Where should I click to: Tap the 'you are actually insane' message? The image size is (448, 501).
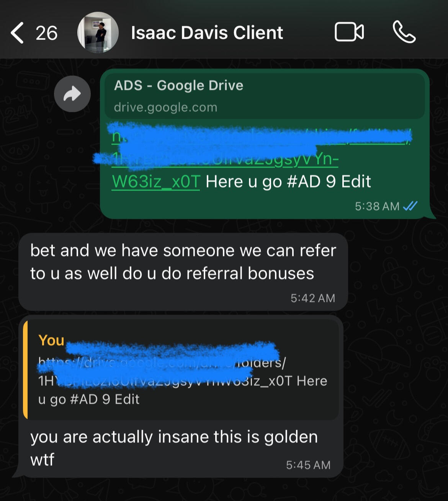point(174,448)
